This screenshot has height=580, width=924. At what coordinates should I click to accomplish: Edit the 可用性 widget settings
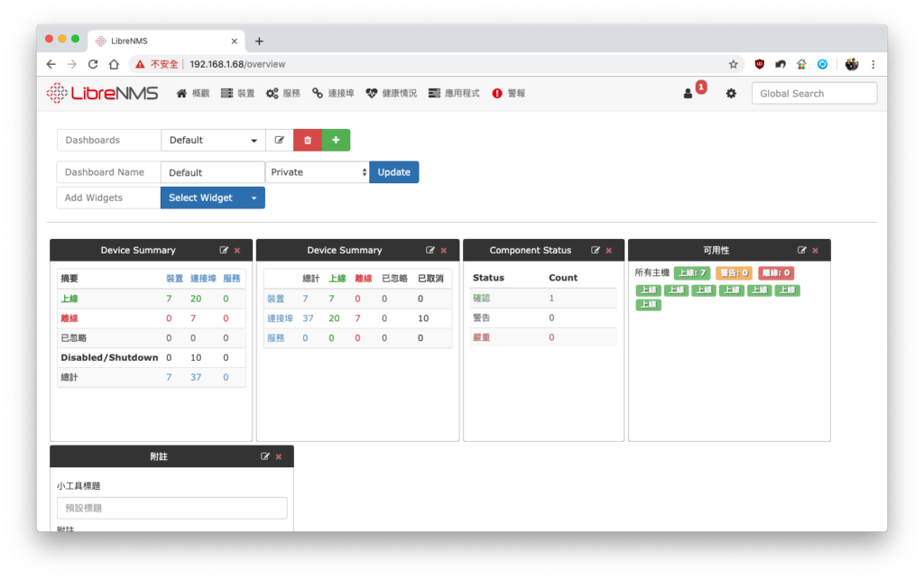[x=801, y=250]
